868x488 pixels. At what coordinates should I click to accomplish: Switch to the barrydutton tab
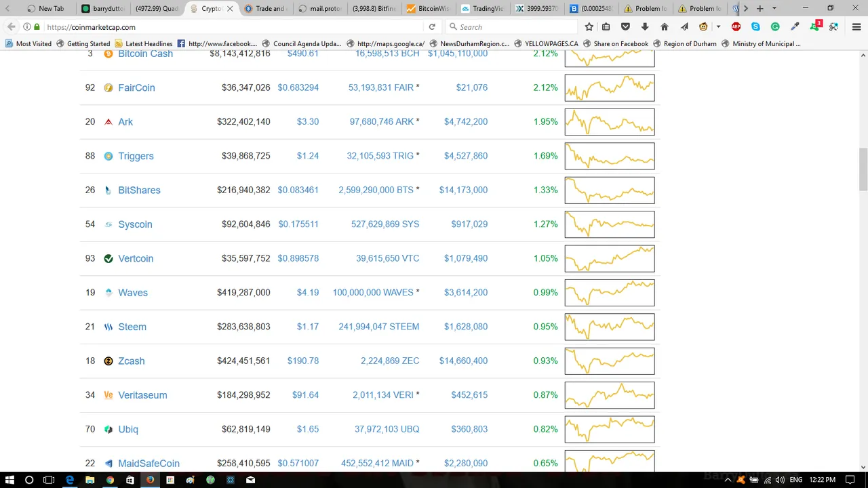(x=102, y=9)
